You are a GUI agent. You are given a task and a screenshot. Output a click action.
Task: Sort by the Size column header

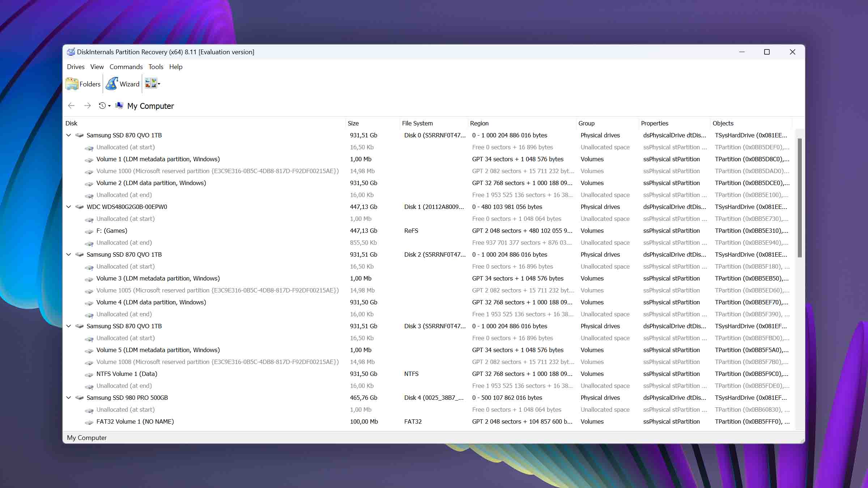(372, 123)
